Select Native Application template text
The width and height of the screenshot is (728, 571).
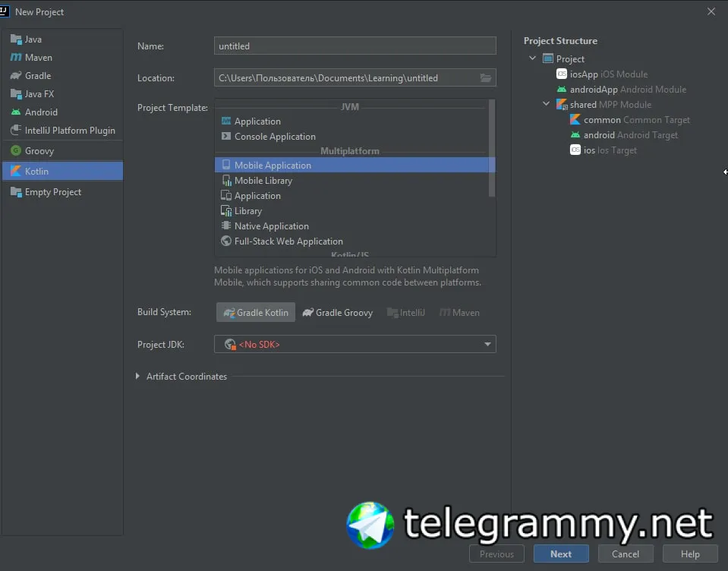tap(272, 226)
